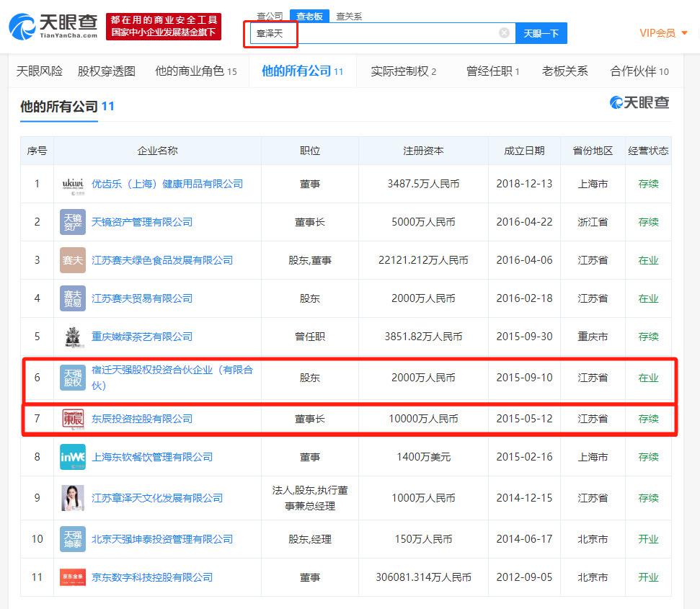
Task: Clear the search box with the X icon
Action: point(504,33)
